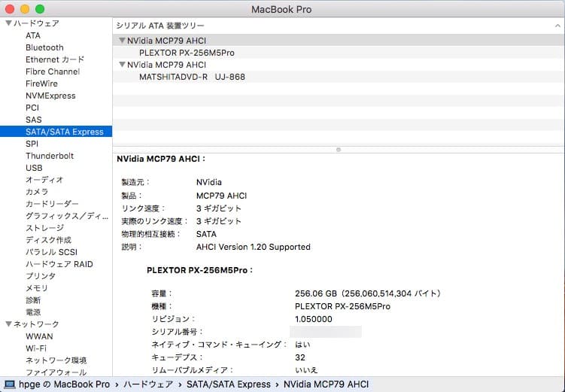Click the sort chevron in シリアル ATA 装置ツリー header
565x392 pixels.
[557, 26]
